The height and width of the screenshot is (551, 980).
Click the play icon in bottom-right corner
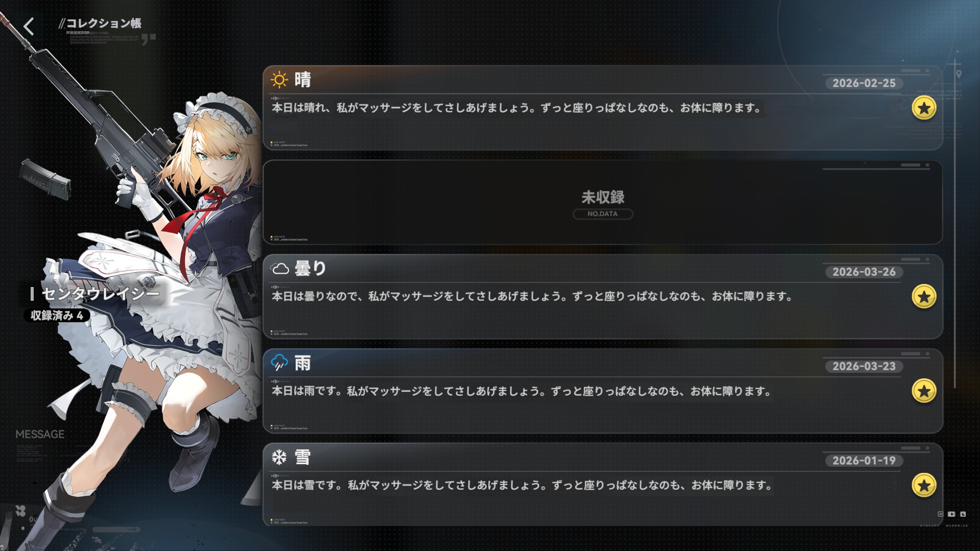point(951,514)
